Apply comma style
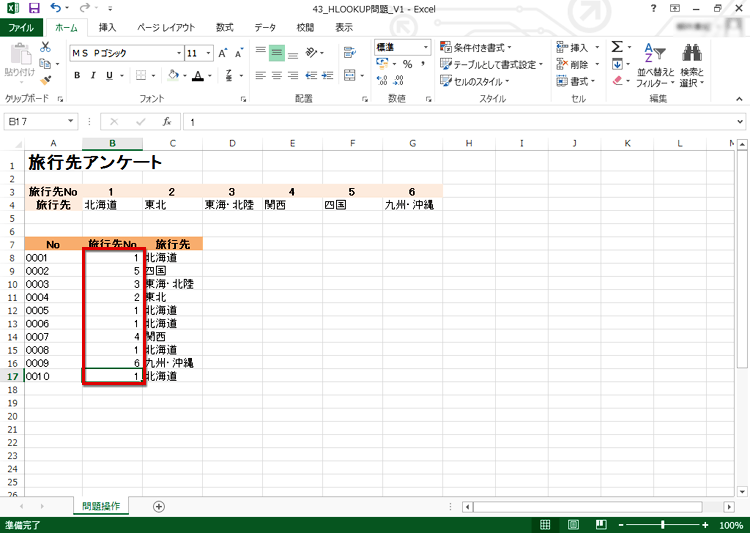Screen dimensions: 750x533 [x=423, y=64]
